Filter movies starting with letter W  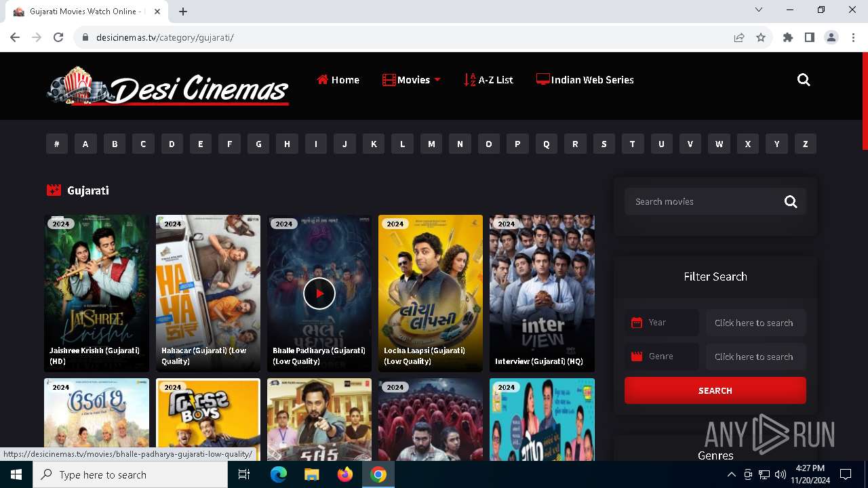(719, 144)
